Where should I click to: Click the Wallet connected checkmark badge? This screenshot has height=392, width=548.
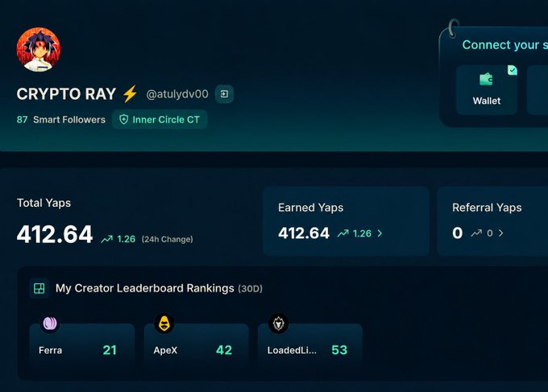point(513,70)
